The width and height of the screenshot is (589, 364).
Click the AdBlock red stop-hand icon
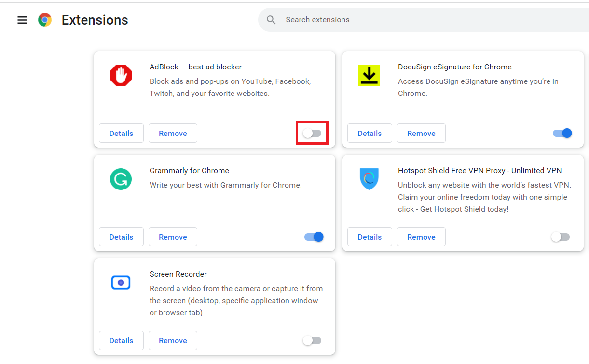[121, 76]
